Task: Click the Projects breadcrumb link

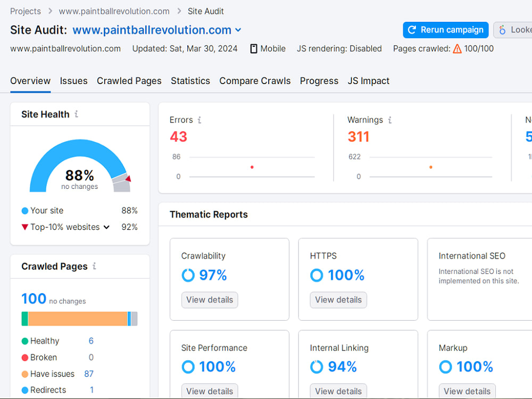Action: (26, 11)
